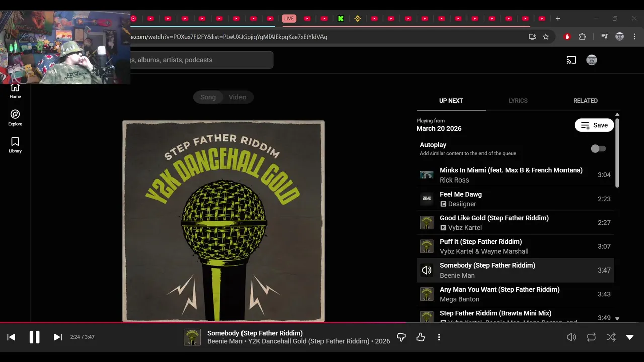Open the Chrome three-dot menu
Image resolution: width=644 pixels, height=362 pixels.
pos(635,37)
